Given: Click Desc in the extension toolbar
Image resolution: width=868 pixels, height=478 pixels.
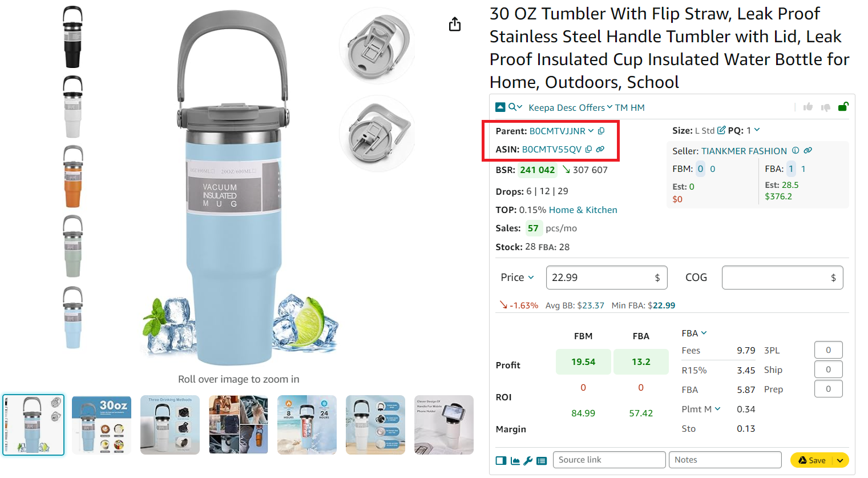Looking at the screenshot, I should click(566, 107).
